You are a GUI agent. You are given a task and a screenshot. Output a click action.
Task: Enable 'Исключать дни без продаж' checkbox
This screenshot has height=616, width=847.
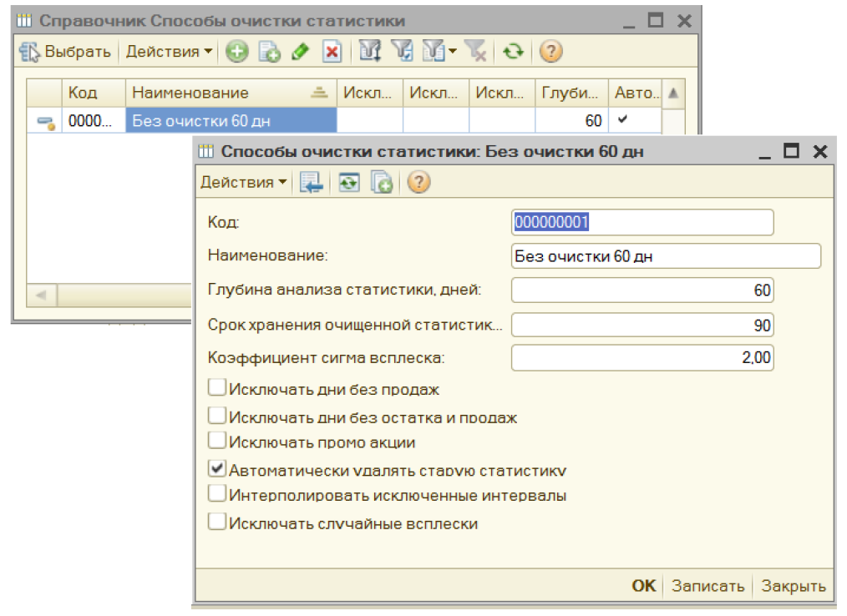click(x=217, y=388)
